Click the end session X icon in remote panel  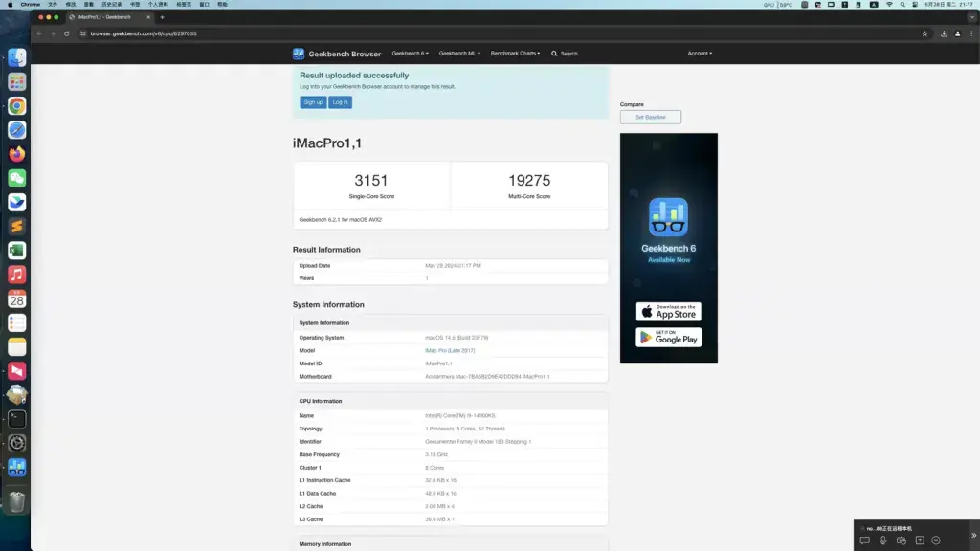tap(936, 540)
